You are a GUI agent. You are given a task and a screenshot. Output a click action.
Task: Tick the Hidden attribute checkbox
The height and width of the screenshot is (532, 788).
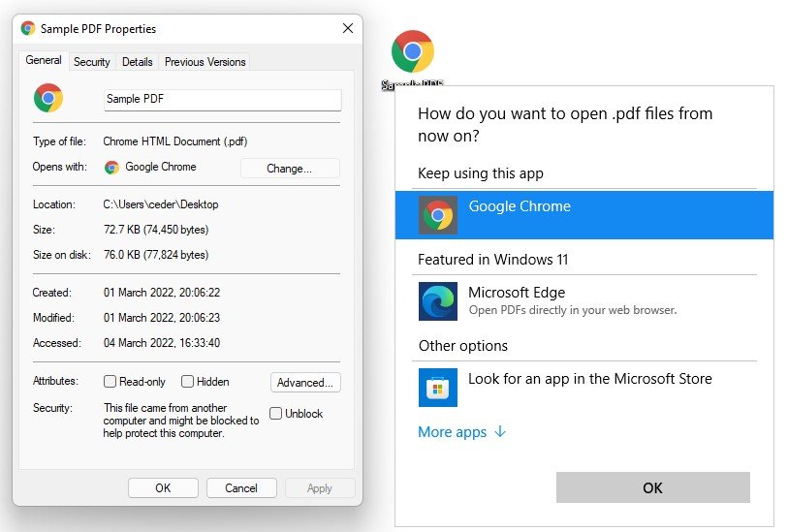[187, 381]
